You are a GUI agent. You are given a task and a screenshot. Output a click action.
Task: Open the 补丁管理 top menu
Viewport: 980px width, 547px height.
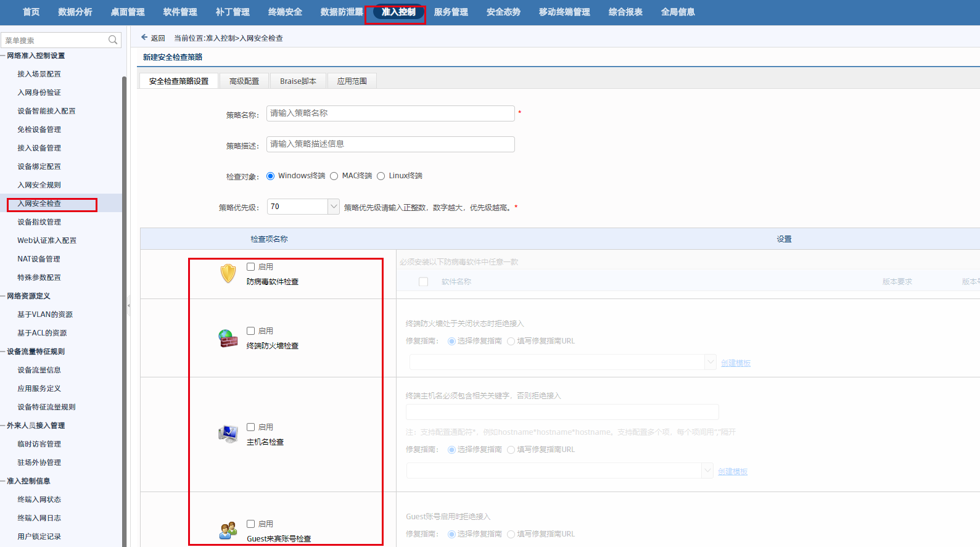tap(233, 12)
